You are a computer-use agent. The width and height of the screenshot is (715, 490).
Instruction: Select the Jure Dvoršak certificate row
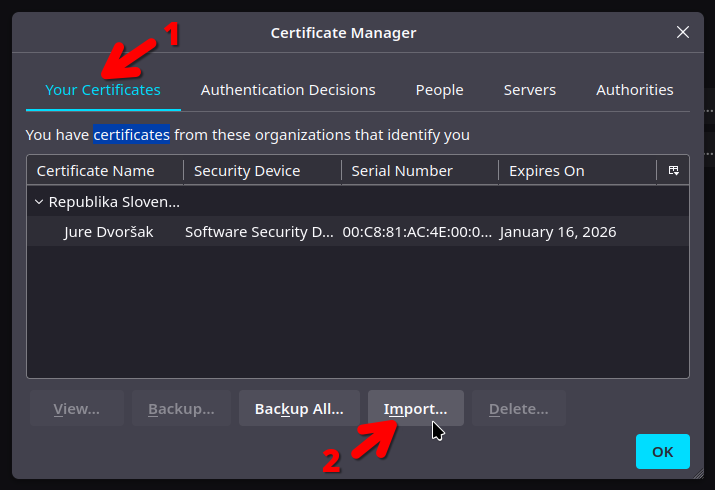[x=109, y=232]
